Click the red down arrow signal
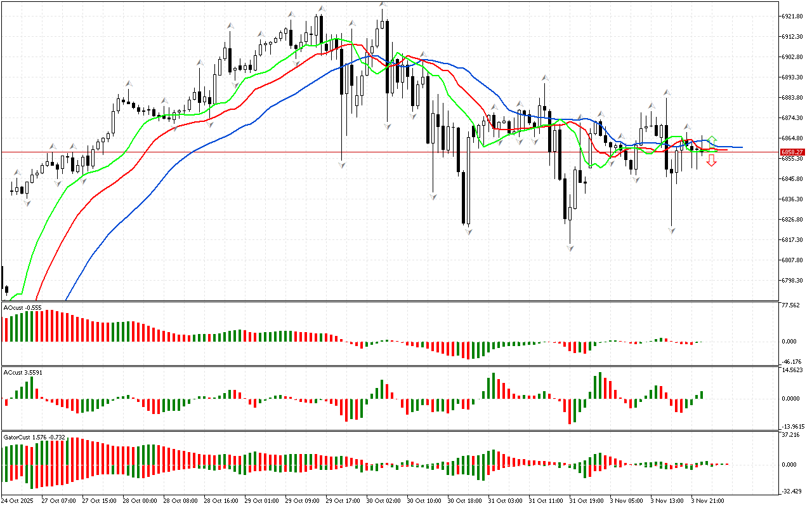Image resolution: width=812 pixels, height=508 pixels. pos(712,160)
